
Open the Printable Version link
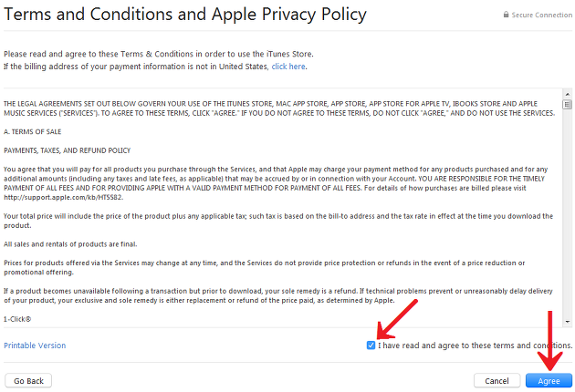pyautogui.click(x=35, y=346)
